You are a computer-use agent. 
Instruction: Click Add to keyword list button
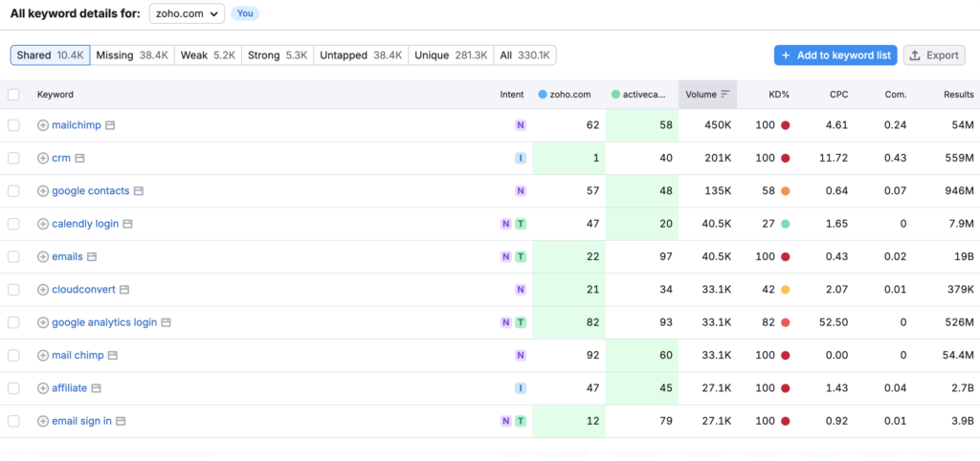point(835,55)
